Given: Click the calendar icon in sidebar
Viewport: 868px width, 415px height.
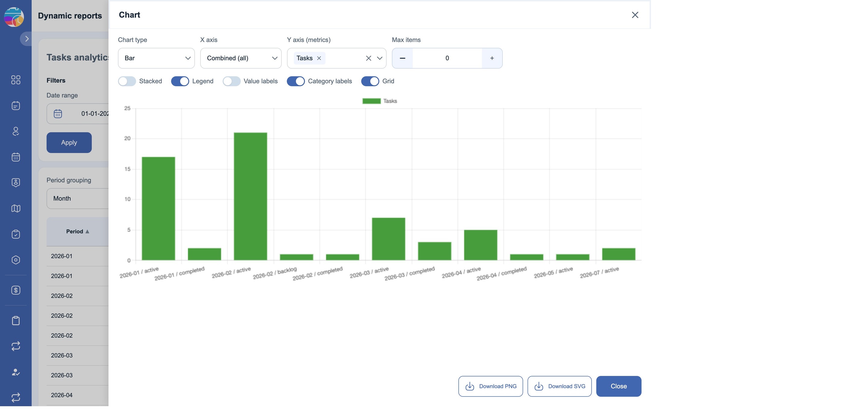Looking at the screenshot, I should (15, 157).
